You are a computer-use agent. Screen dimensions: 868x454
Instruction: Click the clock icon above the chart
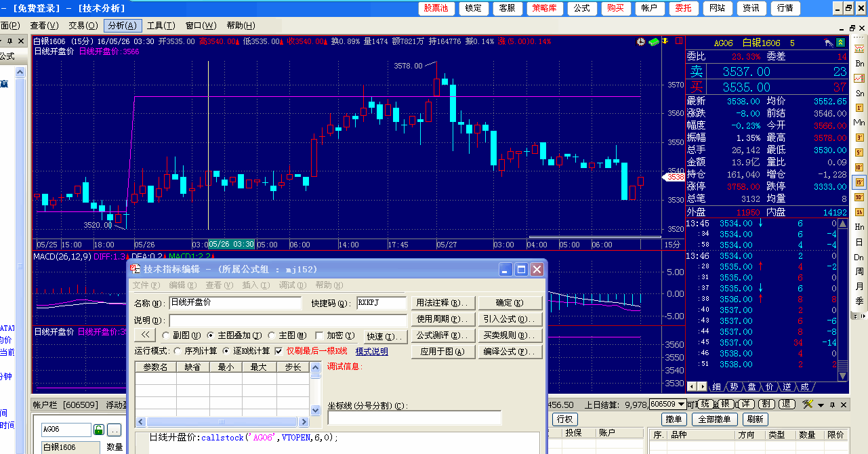coord(641,42)
